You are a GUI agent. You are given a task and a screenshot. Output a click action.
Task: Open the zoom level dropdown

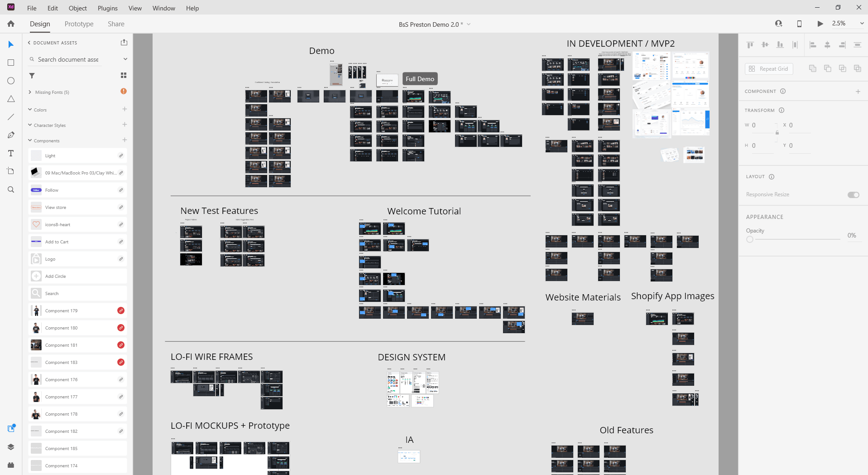point(862,23)
